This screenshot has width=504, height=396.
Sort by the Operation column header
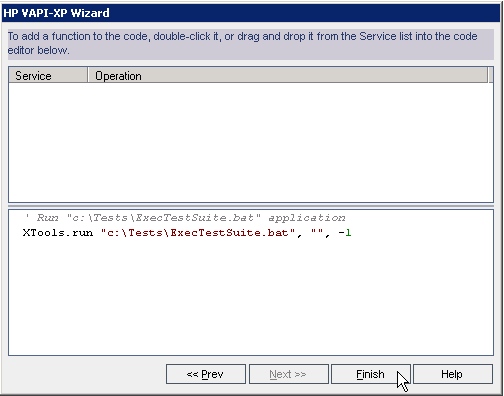tap(287, 75)
